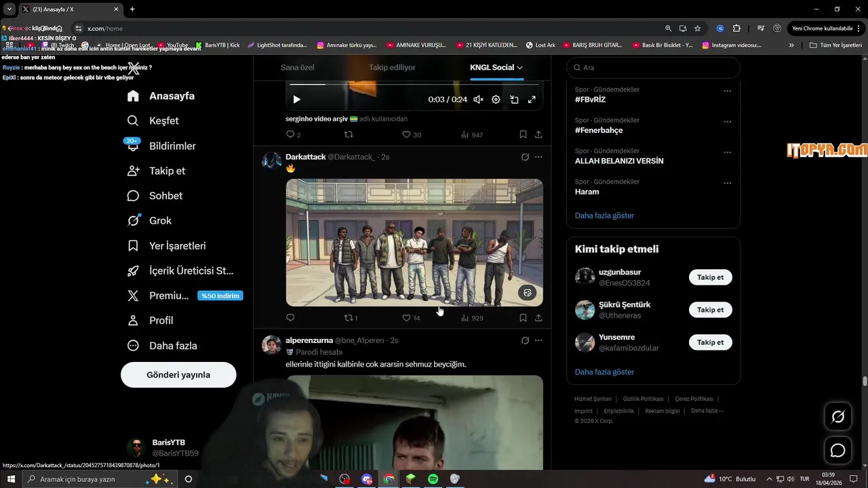868x488 pixels.
Task: Share the Darkattack post
Action: [x=538, y=318]
